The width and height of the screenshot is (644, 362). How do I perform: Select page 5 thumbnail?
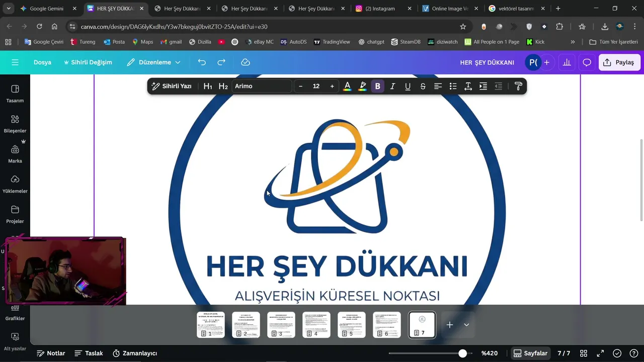tap(352, 325)
